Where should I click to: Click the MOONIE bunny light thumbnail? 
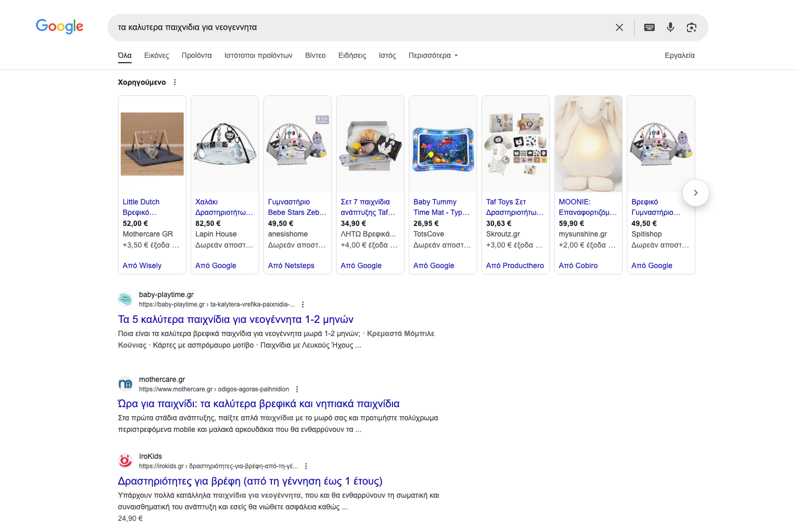[x=588, y=144]
